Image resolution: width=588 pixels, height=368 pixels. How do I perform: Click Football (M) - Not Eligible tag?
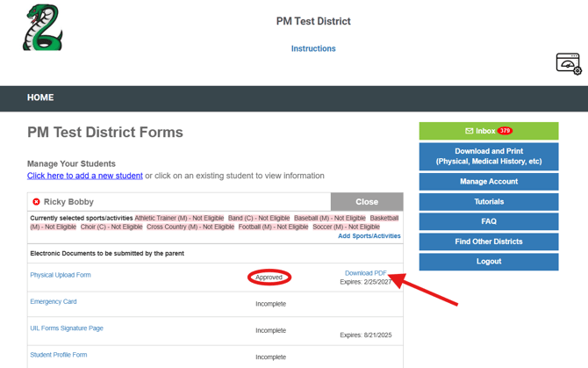tap(273, 227)
